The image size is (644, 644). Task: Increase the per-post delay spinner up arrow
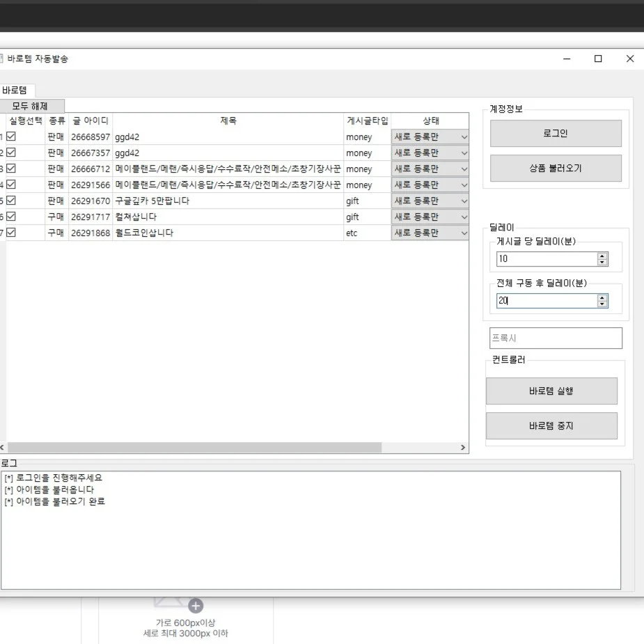[x=602, y=256]
